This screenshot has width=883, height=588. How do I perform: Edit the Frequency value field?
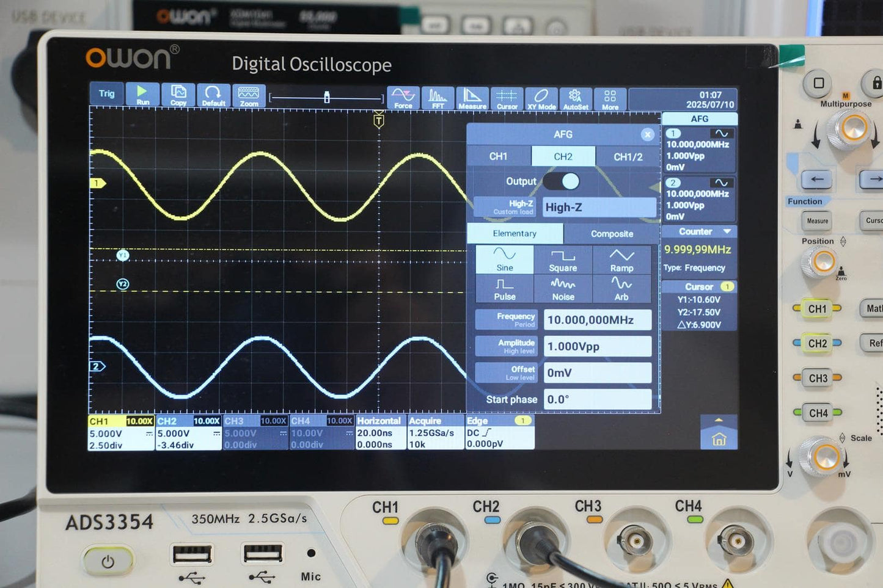tap(598, 319)
